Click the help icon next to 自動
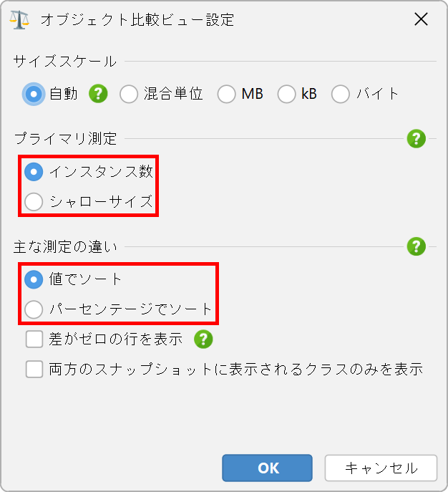The height and width of the screenshot is (492, 448). (98, 94)
